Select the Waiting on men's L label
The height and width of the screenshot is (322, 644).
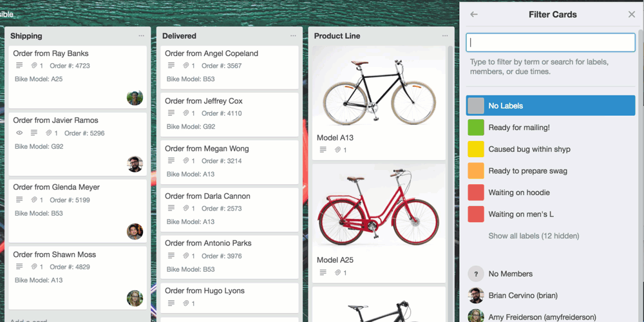click(551, 214)
